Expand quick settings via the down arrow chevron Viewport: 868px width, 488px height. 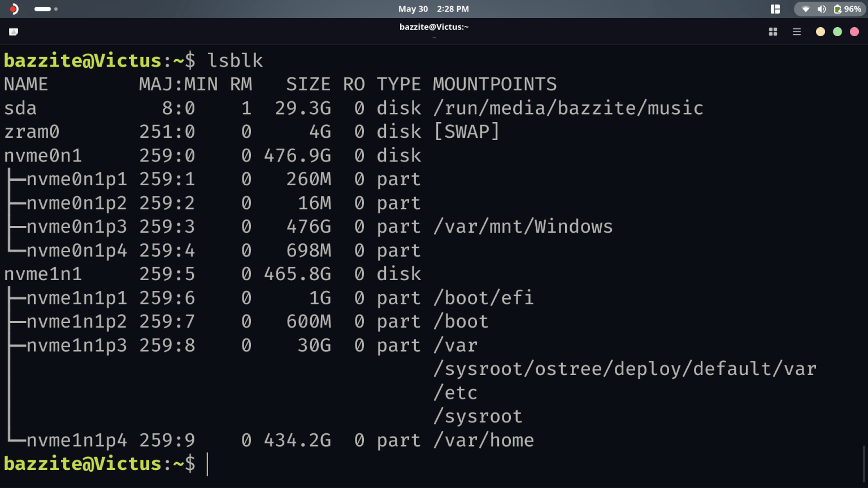(x=805, y=9)
